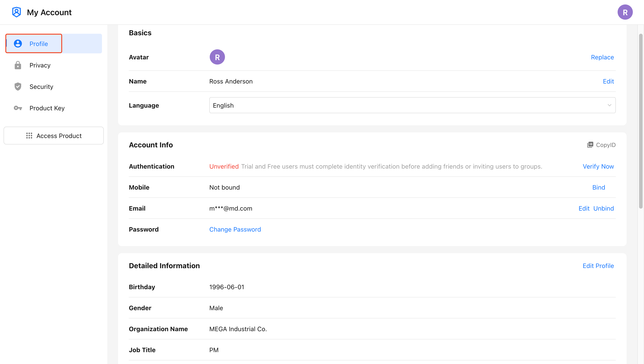The width and height of the screenshot is (644, 364).
Task: Open the Change Password link
Action: (x=235, y=229)
